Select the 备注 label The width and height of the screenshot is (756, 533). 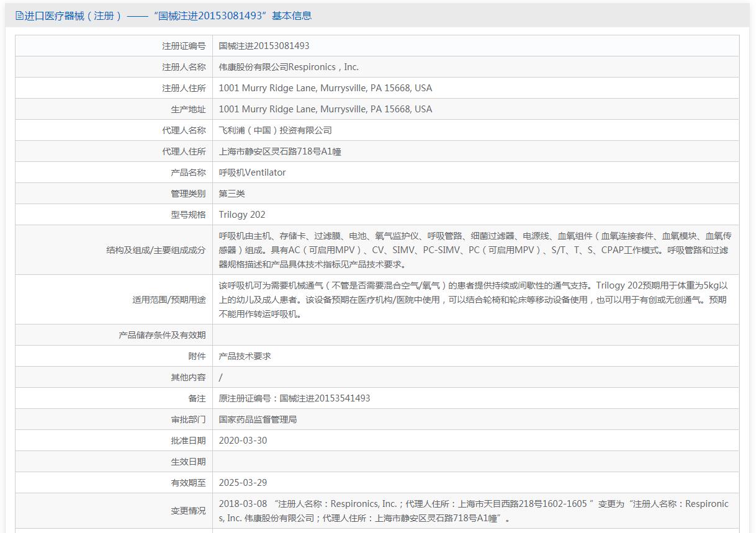point(197,398)
